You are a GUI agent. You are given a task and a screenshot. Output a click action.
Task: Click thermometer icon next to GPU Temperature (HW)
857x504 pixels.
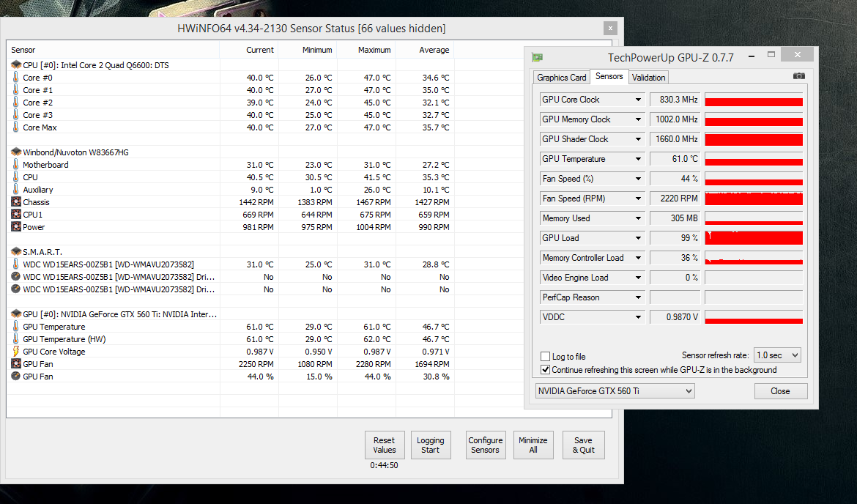pos(16,338)
